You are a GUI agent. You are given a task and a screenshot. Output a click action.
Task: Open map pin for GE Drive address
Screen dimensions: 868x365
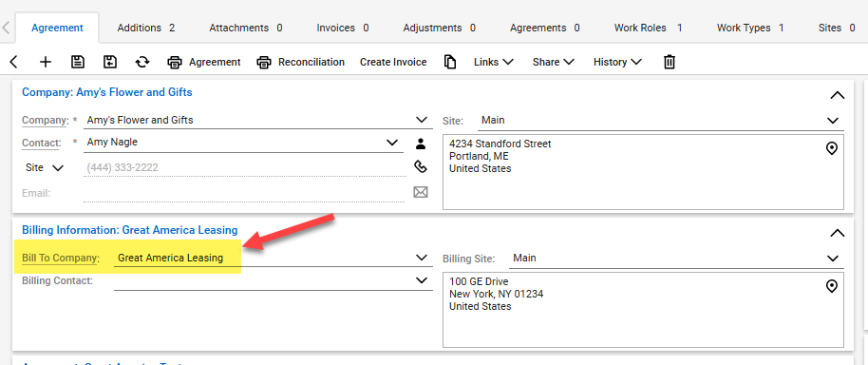click(x=831, y=286)
